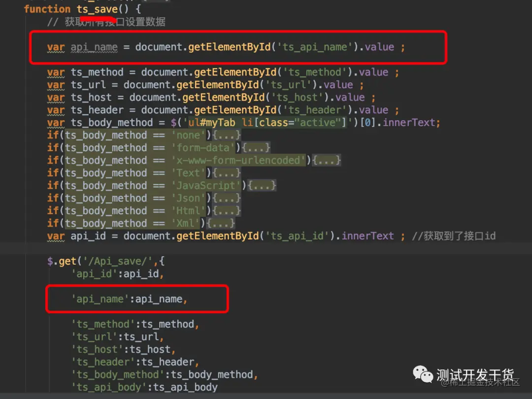The width and height of the screenshot is (532, 399).
Task: Click the api_id variable declaration
Action: (88, 236)
